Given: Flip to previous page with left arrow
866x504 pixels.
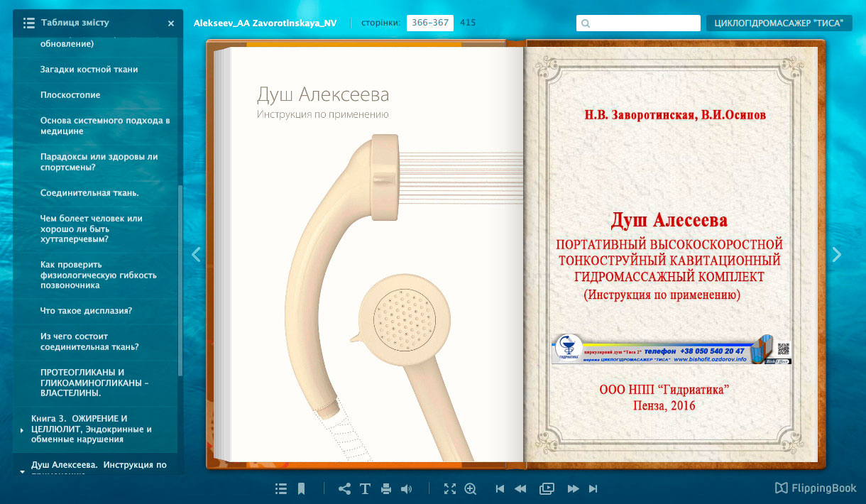Looking at the screenshot, I should click(x=197, y=254).
